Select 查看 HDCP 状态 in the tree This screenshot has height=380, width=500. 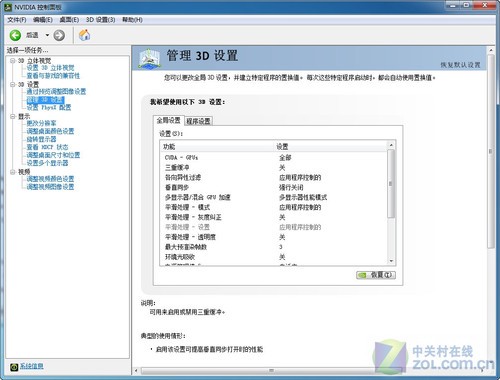pyautogui.click(x=47, y=147)
